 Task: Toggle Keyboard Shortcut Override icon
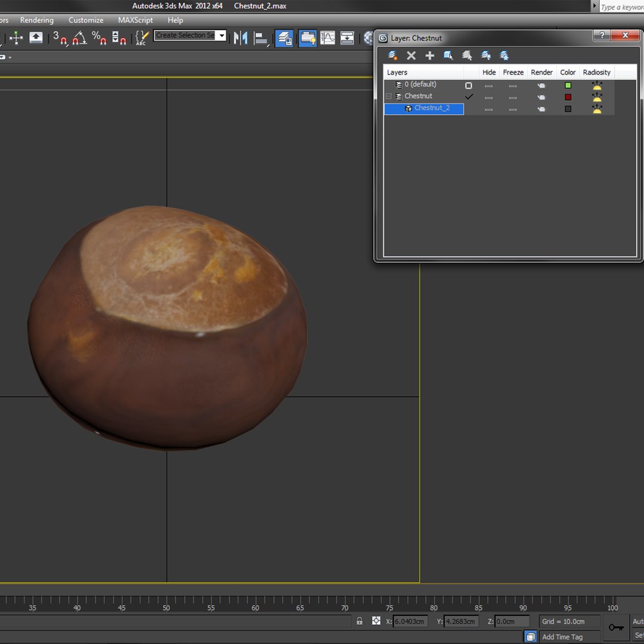pos(36,38)
